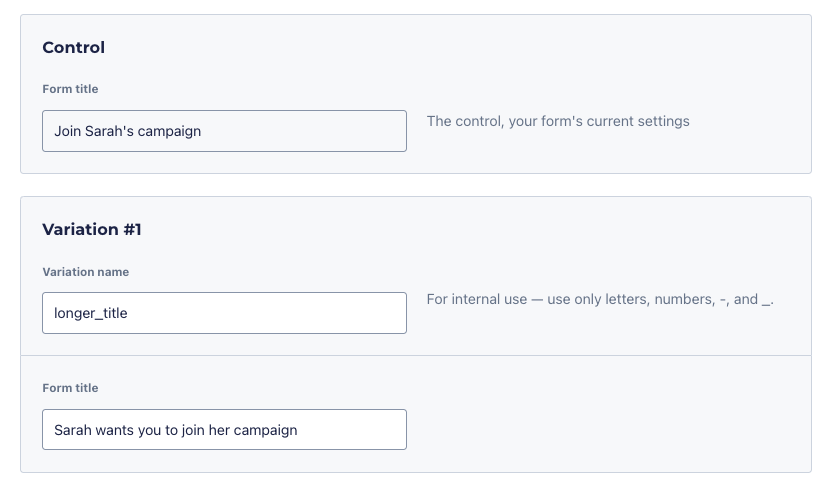
Task: Click the blank area right of the Control heading
Action: coord(450,48)
